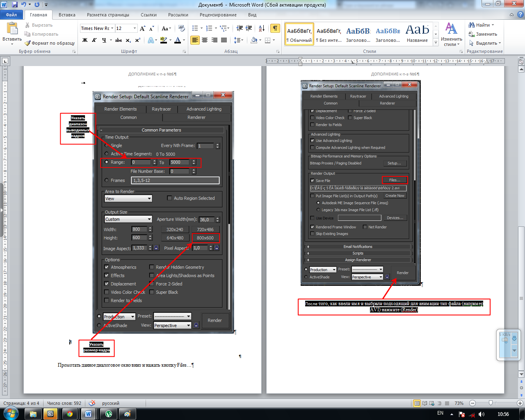Toggle strikethrough (abc) formatting
525x420 pixels.
pyautogui.click(x=119, y=40)
